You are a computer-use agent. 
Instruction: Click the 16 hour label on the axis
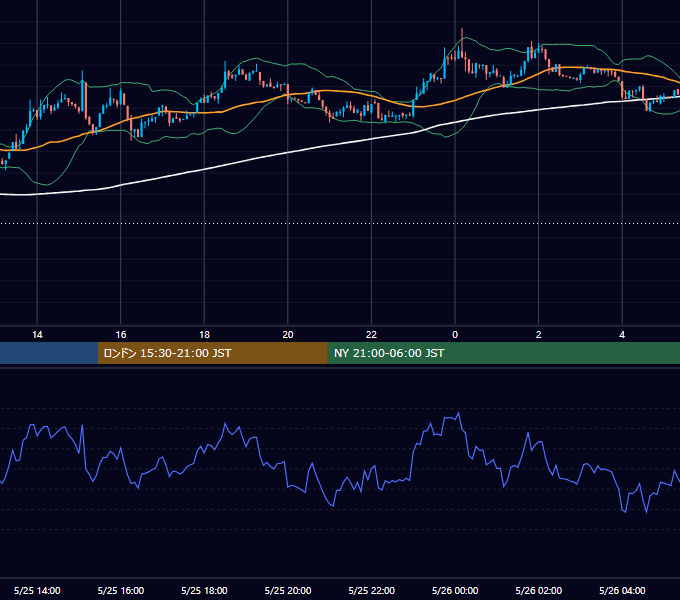point(121,335)
